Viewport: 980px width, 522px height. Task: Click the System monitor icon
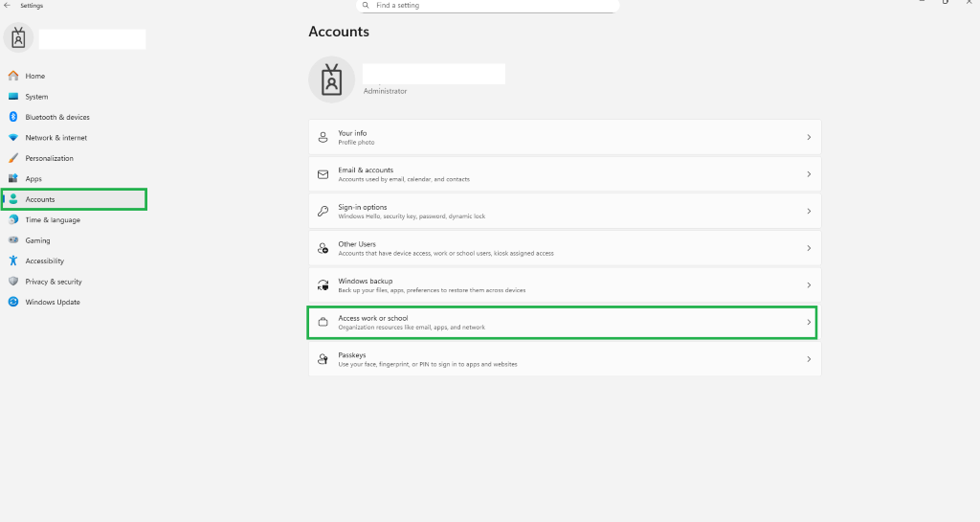point(13,97)
